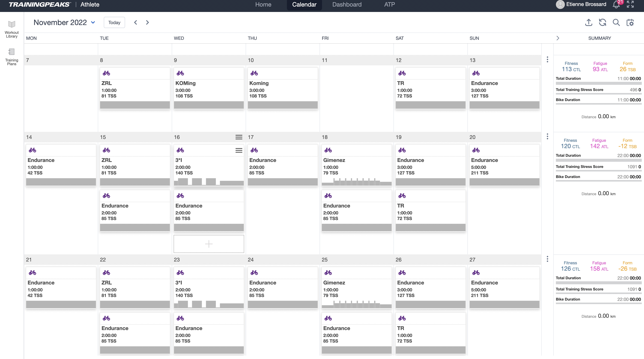Add workout on Nov 16 plus box
The height and width of the screenshot is (359, 644).
click(x=209, y=244)
